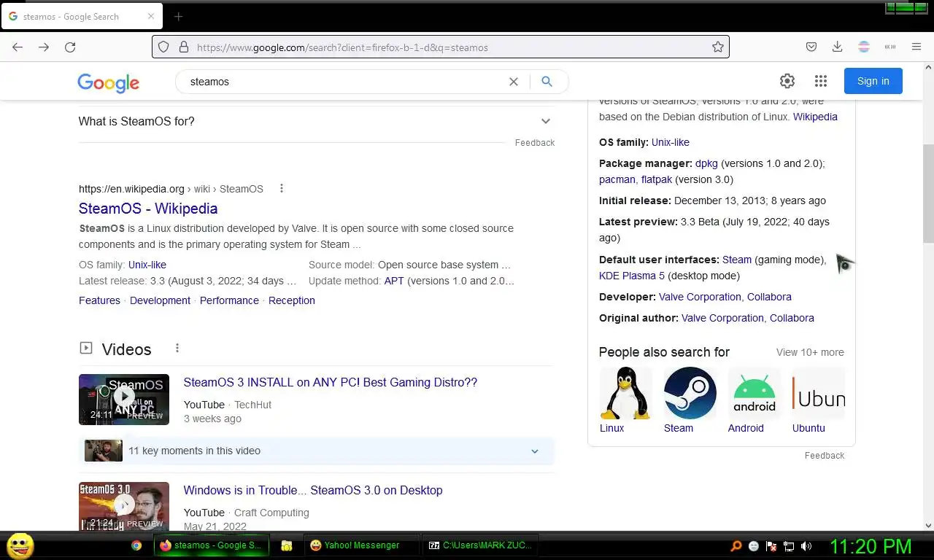Save page to Pocket
This screenshot has height=560, width=934.
tap(811, 47)
